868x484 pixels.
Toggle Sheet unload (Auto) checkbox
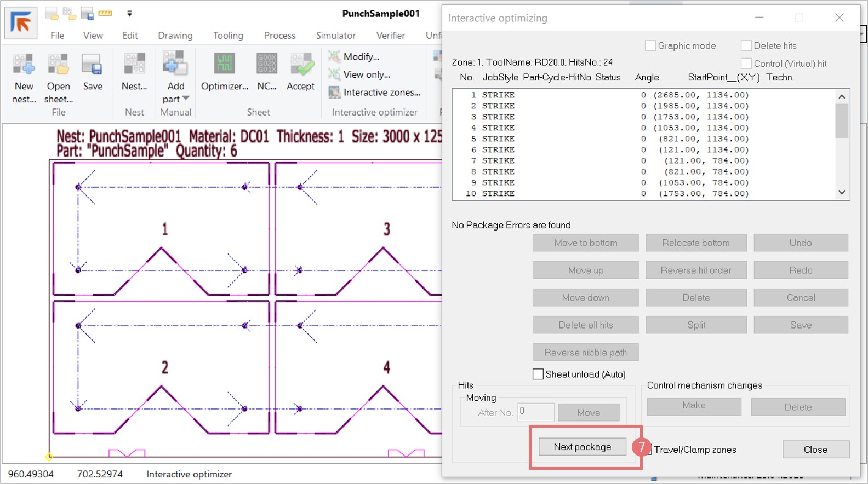(x=538, y=374)
